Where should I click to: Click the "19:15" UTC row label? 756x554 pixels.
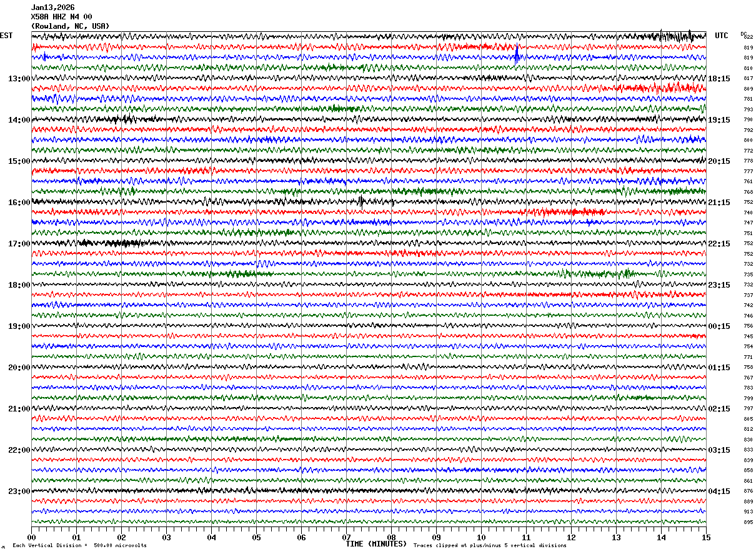click(719, 120)
